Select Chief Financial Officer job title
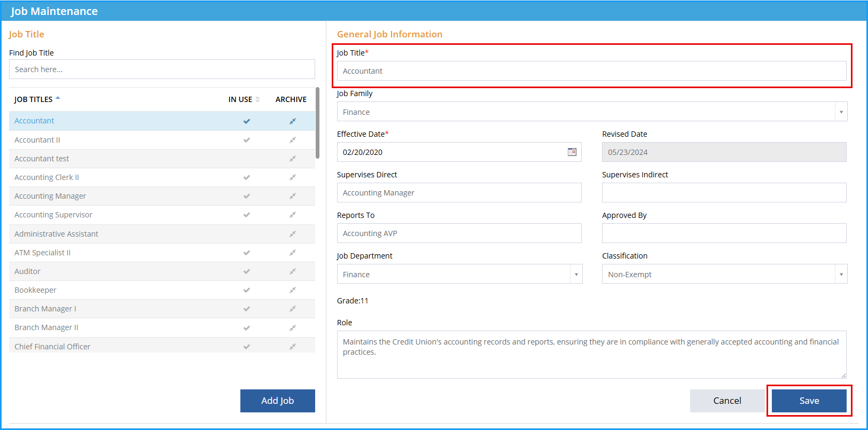 pos(162,345)
